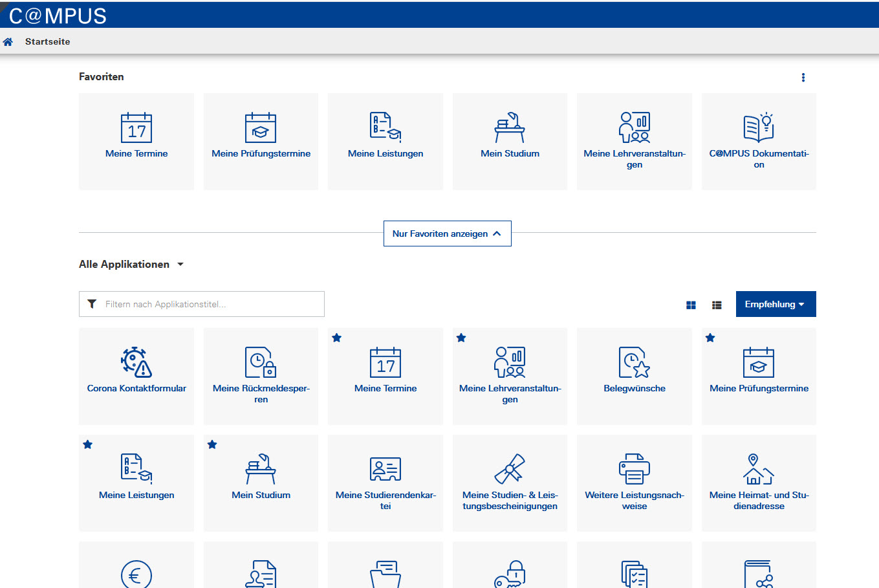Focus the Filtern nach Applikationstitel field
Image resolution: width=879 pixels, height=588 pixels.
[x=202, y=304]
